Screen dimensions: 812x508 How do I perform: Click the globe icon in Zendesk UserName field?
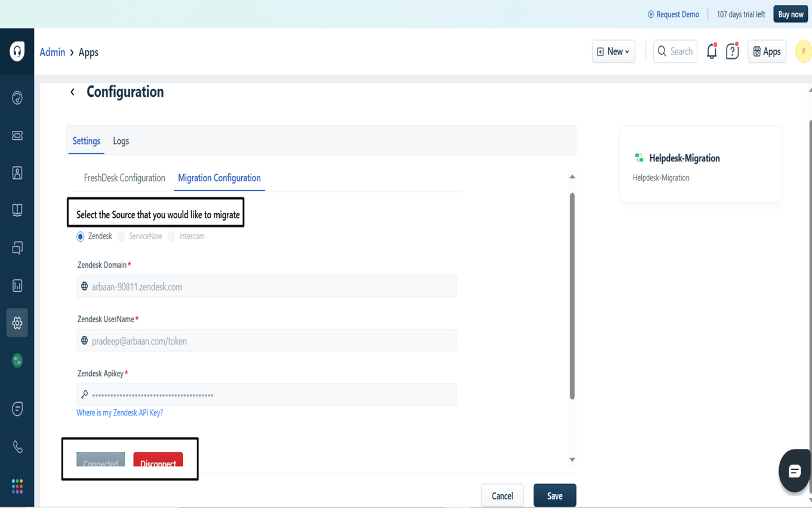click(85, 341)
